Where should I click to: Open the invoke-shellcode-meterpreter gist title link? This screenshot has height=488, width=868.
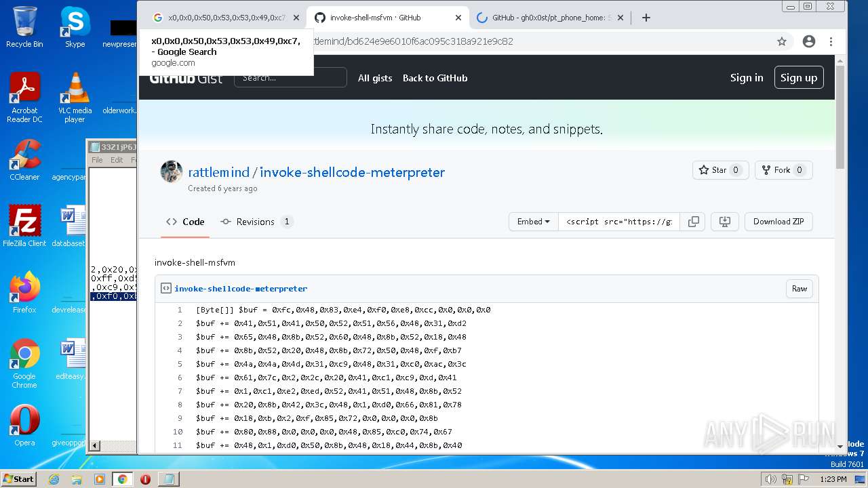352,172
